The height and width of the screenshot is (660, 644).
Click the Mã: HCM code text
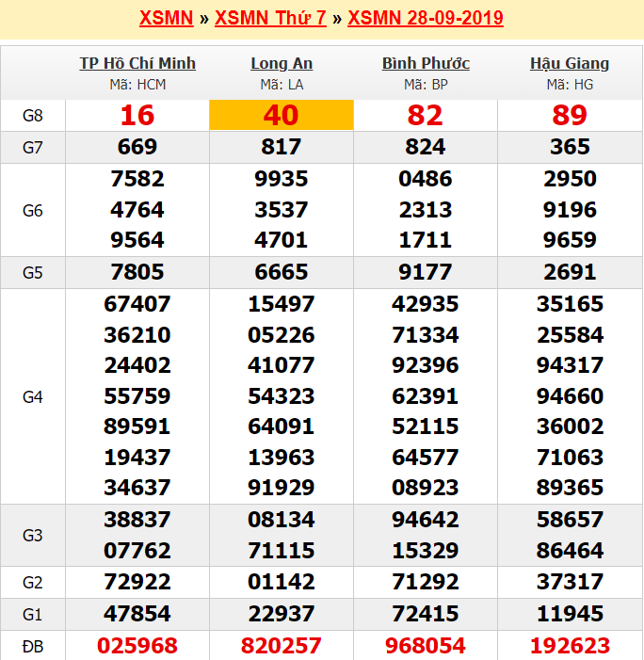[x=137, y=85]
